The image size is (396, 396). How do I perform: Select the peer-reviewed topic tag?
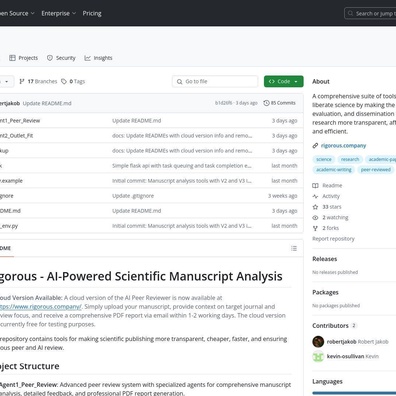pyautogui.click(x=376, y=170)
